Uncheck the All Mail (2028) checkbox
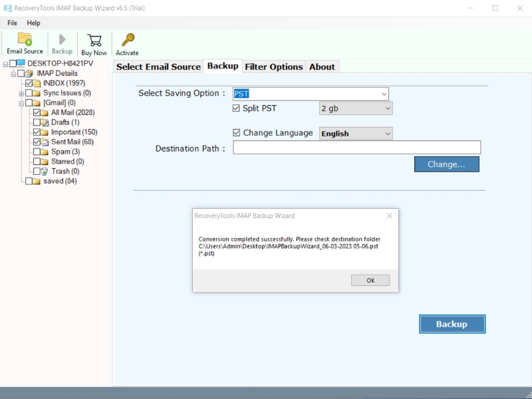This screenshot has width=532, height=399. tap(37, 112)
